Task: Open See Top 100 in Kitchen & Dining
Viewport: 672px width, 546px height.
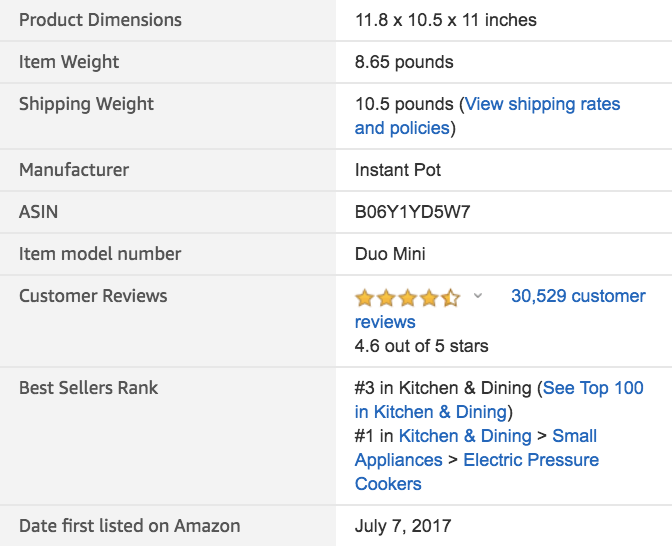Action: [x=499, y=399]
